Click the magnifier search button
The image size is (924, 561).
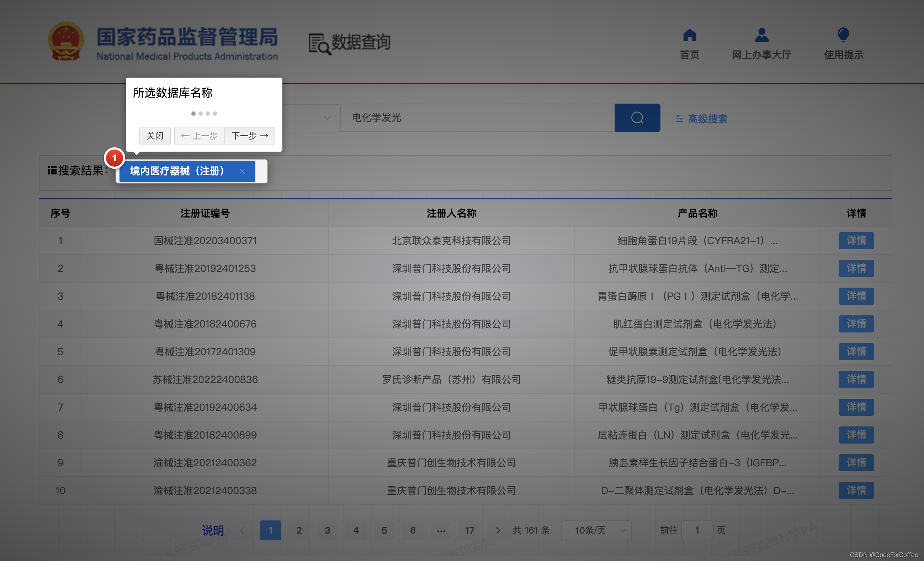coord(637,118)
